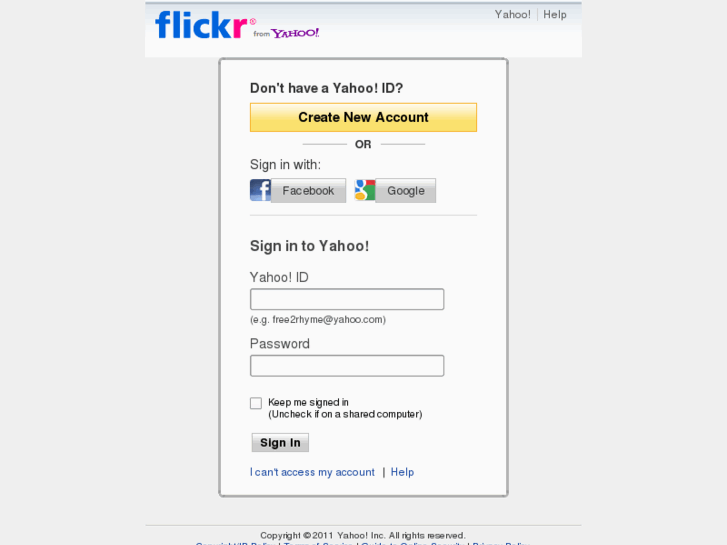Click the Facebook 'f' icon
The image size is (727, 545).
pos(260,190)
